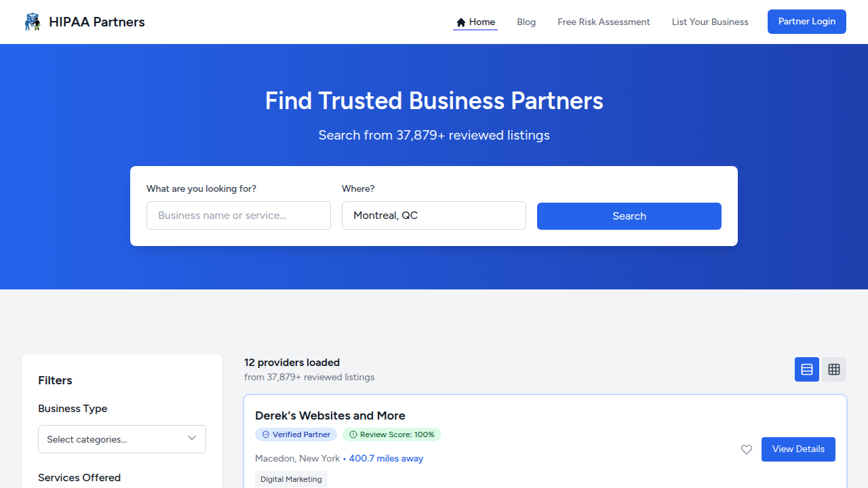The width and height of the screenshot is (868, 488).
Task: Open the Home navigation tab
Action: coord(475,22)
